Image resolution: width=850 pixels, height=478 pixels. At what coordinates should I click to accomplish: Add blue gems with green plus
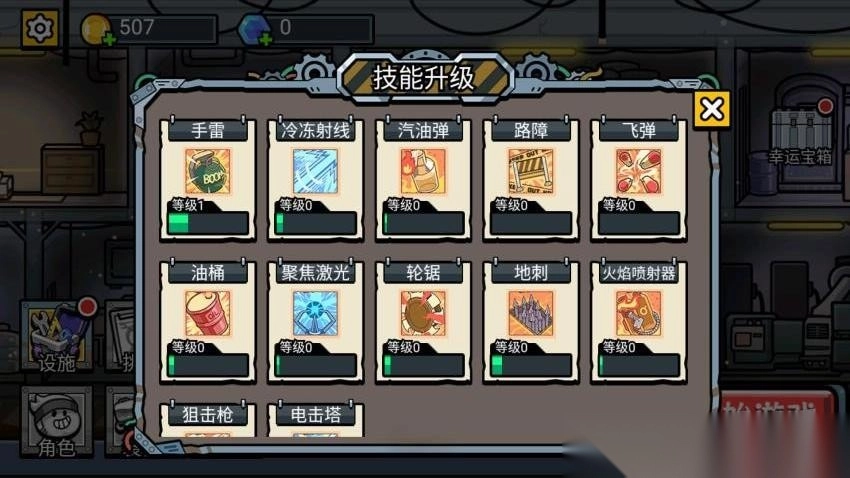[x=266, y=39]
